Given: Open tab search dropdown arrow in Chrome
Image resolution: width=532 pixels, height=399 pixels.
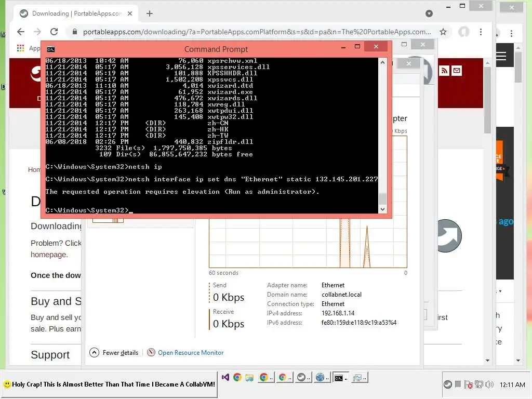Looking at the screenshot, I should click(429, 14).
